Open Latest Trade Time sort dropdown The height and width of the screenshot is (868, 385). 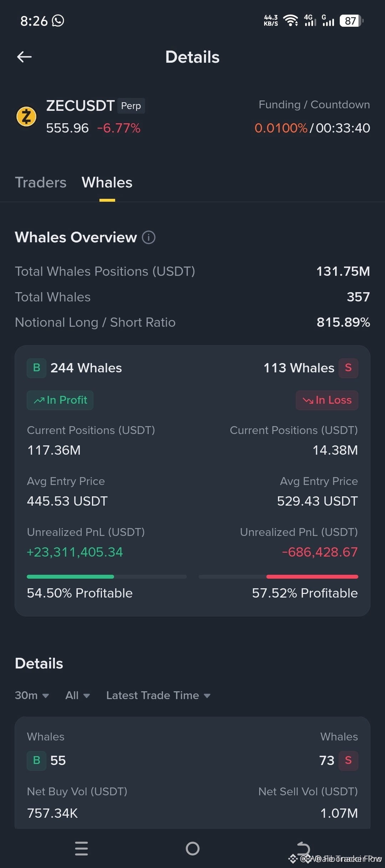pos(158,695)
